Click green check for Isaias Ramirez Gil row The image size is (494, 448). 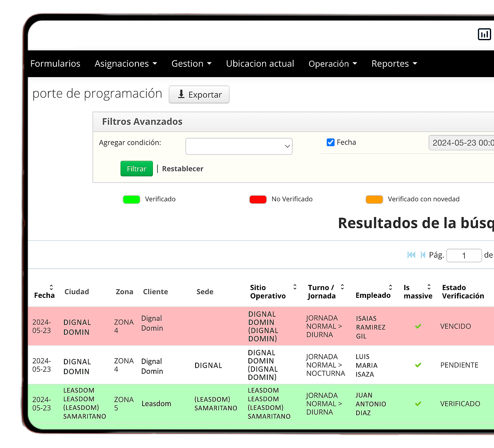coord(418,327)
